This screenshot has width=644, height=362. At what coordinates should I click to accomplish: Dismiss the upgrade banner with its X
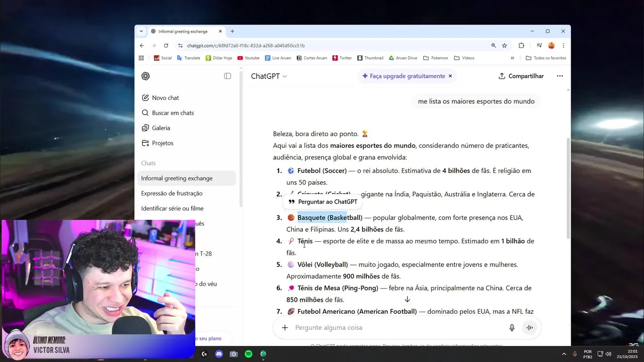450,76
